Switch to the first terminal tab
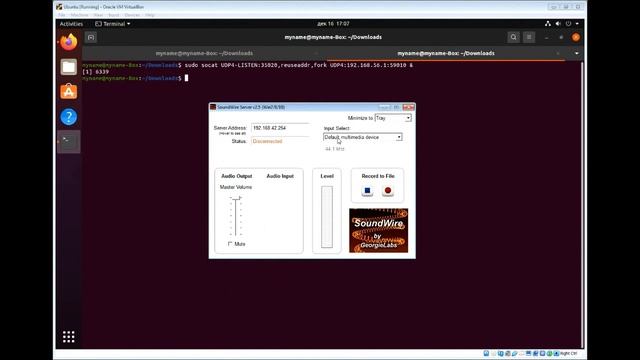The height and width of the screenshot is (360, 640). 204,53
